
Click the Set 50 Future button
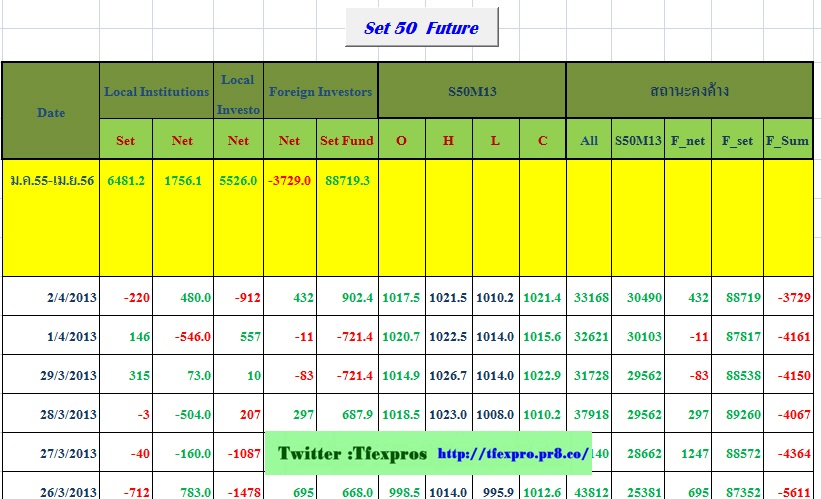click(x=421, y=28)
